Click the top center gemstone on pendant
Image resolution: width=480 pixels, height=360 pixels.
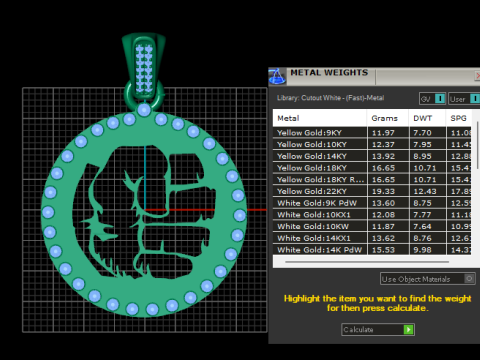click(x=144, y=110)
